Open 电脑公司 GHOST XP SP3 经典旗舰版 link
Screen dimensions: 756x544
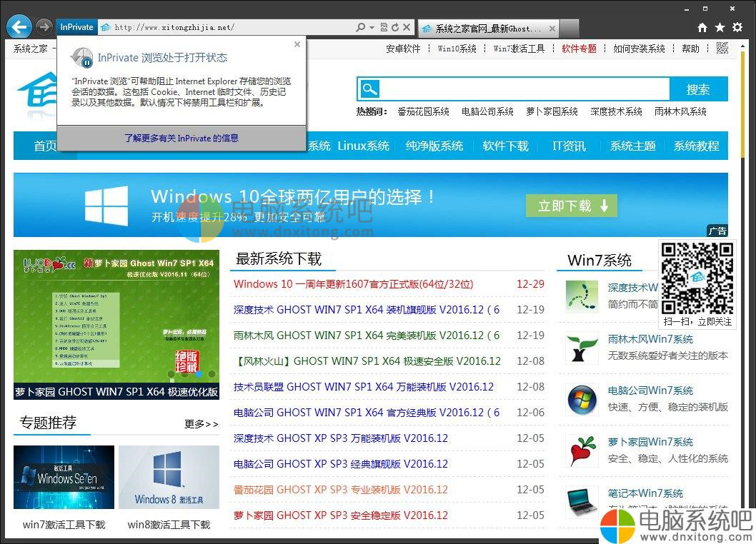[341, 464]
